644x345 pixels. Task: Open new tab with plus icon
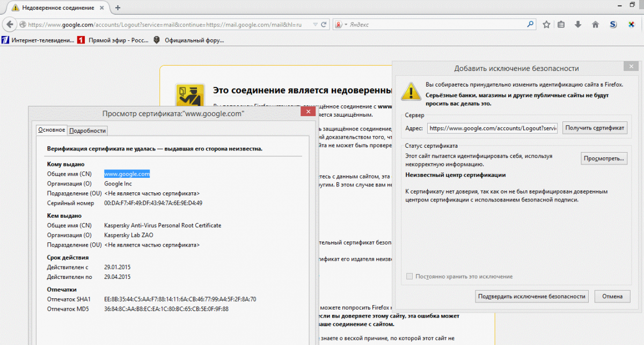(118, 8)
